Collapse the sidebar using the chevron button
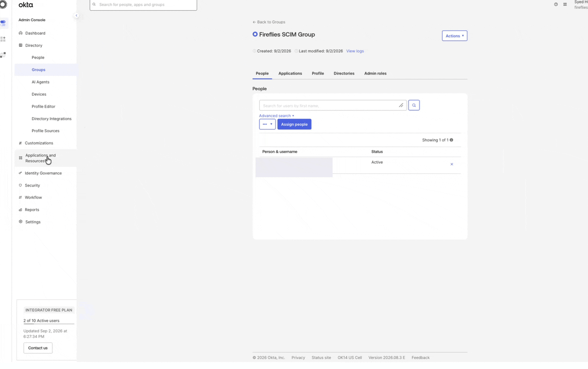This screenshot has height=369, width=588. click(77, 16)
